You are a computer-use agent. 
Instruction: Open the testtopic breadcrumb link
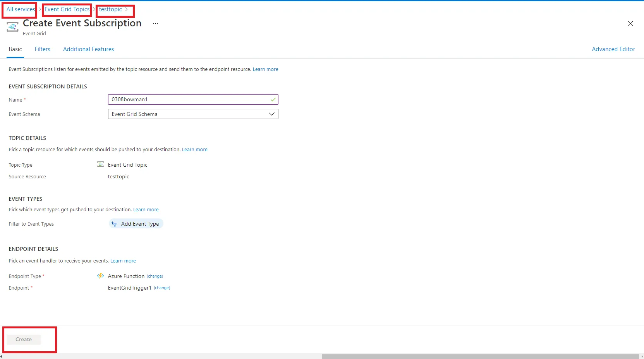tap(110, 9)
